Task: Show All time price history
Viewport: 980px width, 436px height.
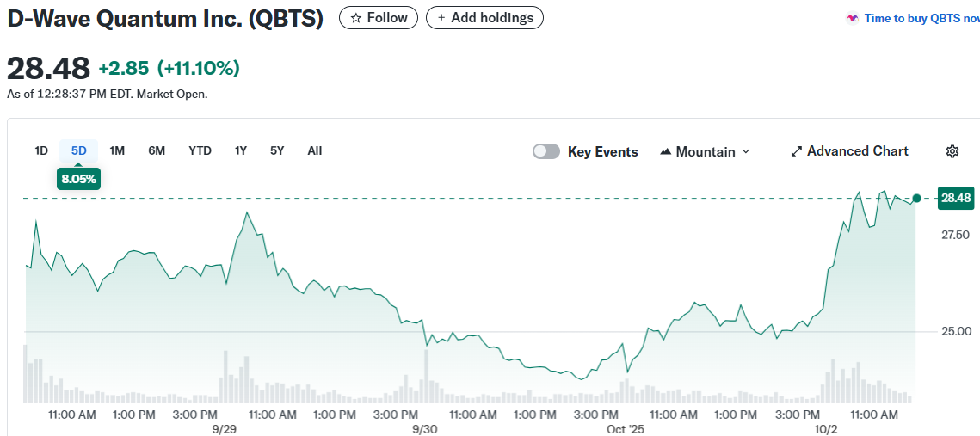Action: (315, 150)
